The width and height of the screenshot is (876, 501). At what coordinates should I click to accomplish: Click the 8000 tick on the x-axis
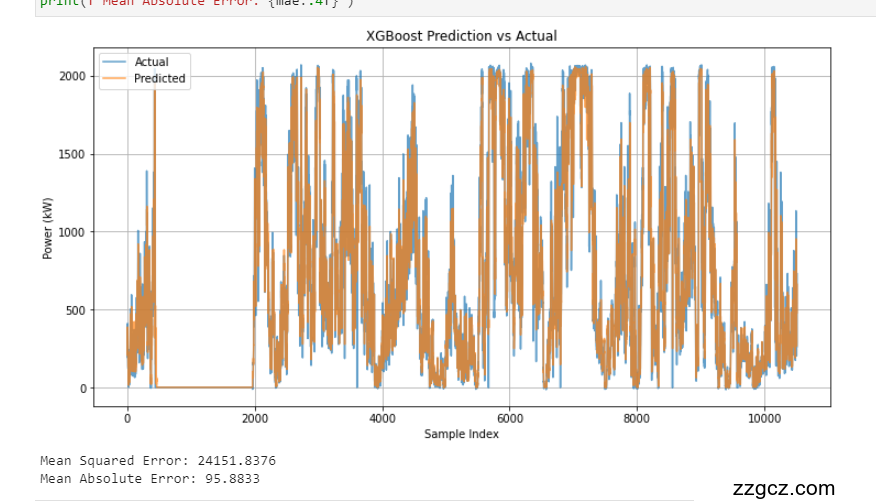pos(638,418)
